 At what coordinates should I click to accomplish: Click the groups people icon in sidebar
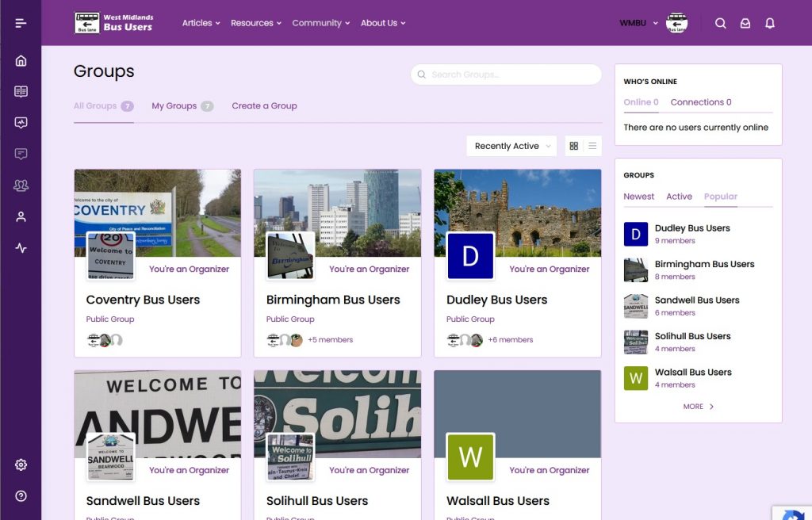(21, 185)
